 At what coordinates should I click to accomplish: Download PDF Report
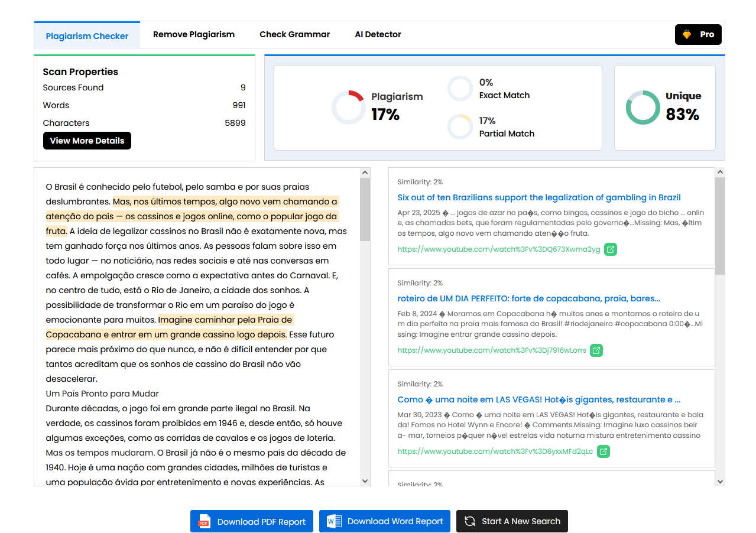(x=252, y=521)
